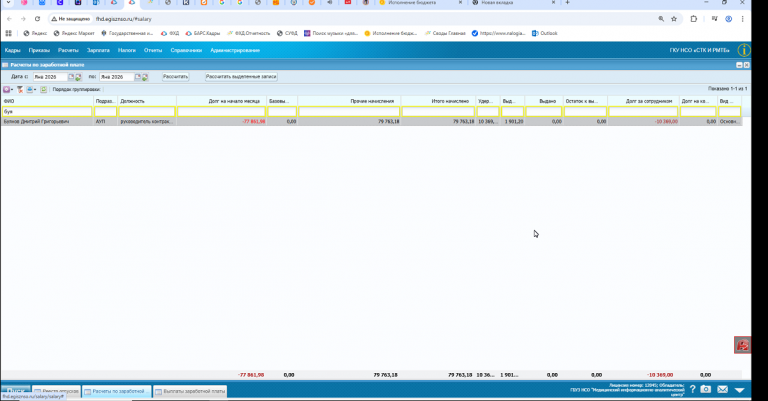The image size is (768, 401).
Task: Close the Расчеты по заработной плате panel
Action: (746, 65)
